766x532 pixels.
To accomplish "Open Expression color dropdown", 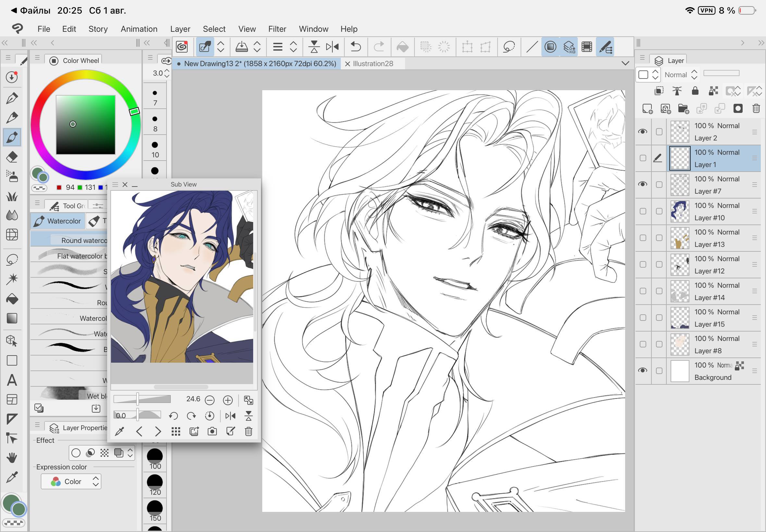I will (x=71, y=481).
